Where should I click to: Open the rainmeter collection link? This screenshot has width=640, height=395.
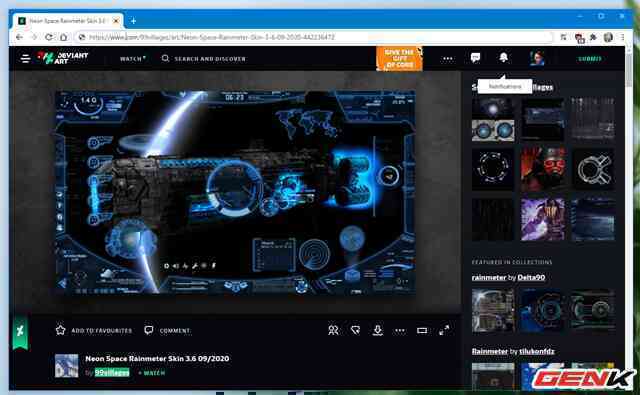(x=489, y=277)
